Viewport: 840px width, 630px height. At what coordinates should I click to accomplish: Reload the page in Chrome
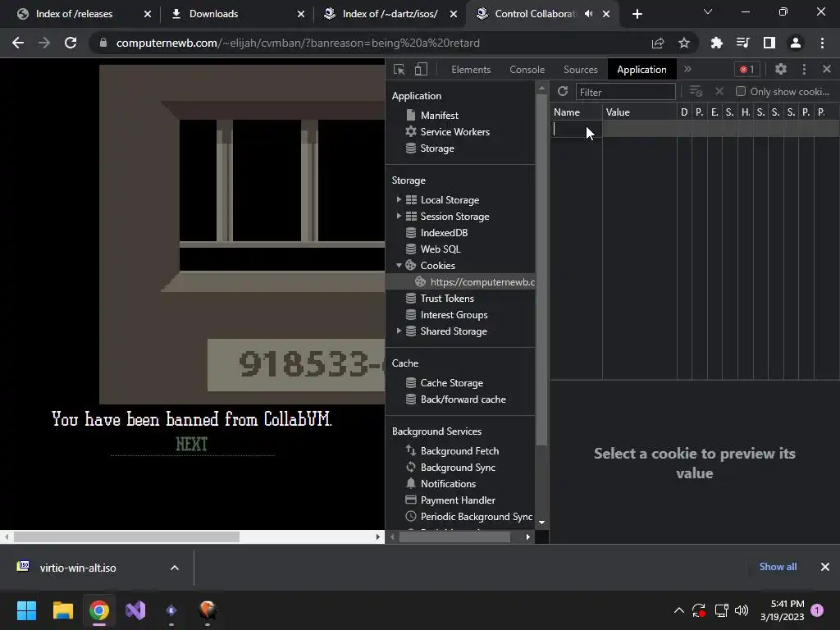click(x=71, y=43)
